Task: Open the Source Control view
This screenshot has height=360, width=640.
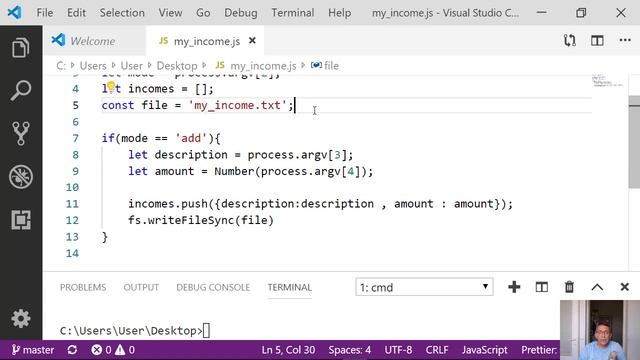Action: 20,133
